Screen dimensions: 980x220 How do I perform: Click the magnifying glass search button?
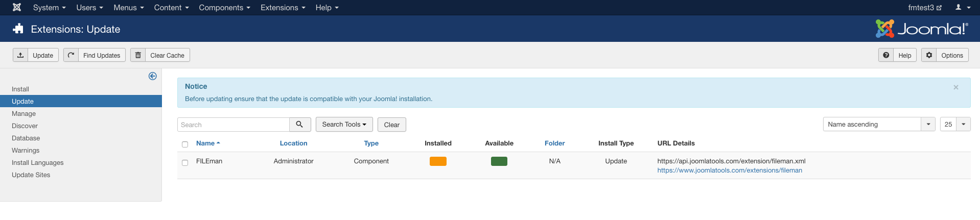click(x=300, y=125)
